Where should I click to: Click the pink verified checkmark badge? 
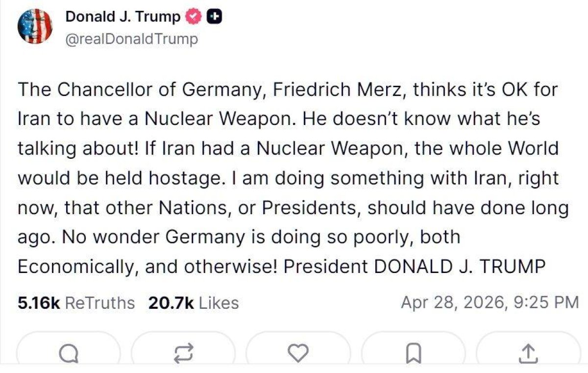coord(192,16)
